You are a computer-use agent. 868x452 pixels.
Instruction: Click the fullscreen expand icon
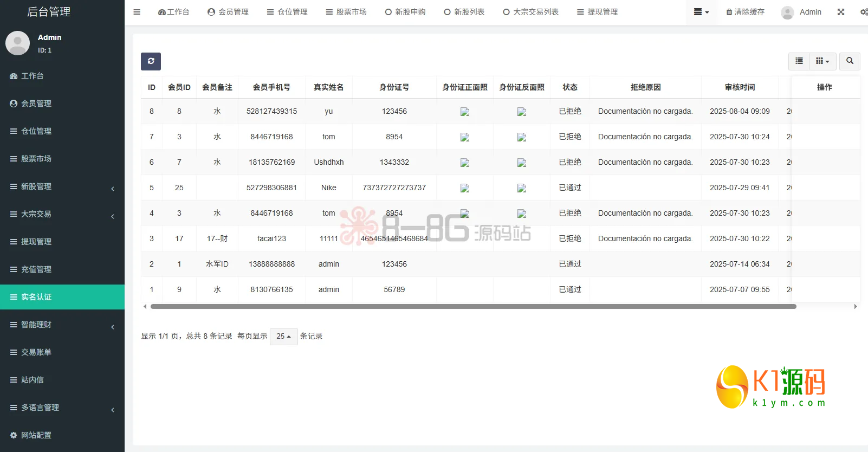[x=841, y=12]
